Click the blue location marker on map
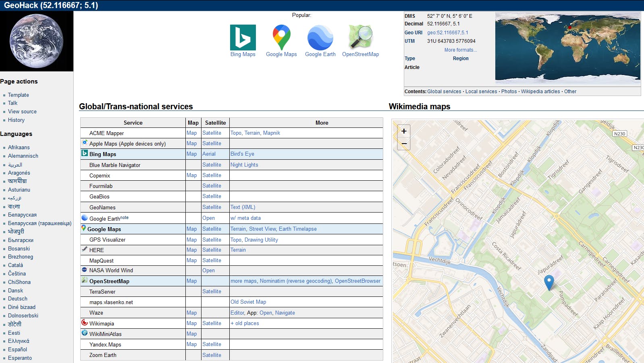 pyautogui.click(x=549, y=282)
